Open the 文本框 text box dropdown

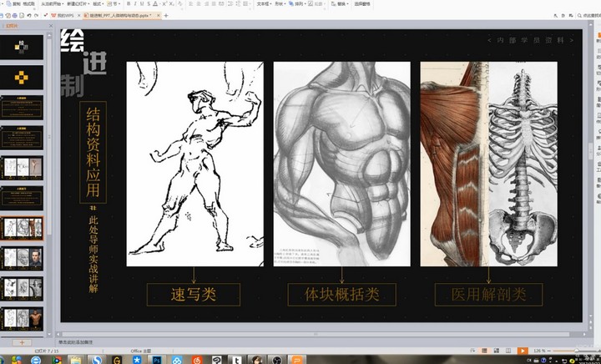click(264, 3)
